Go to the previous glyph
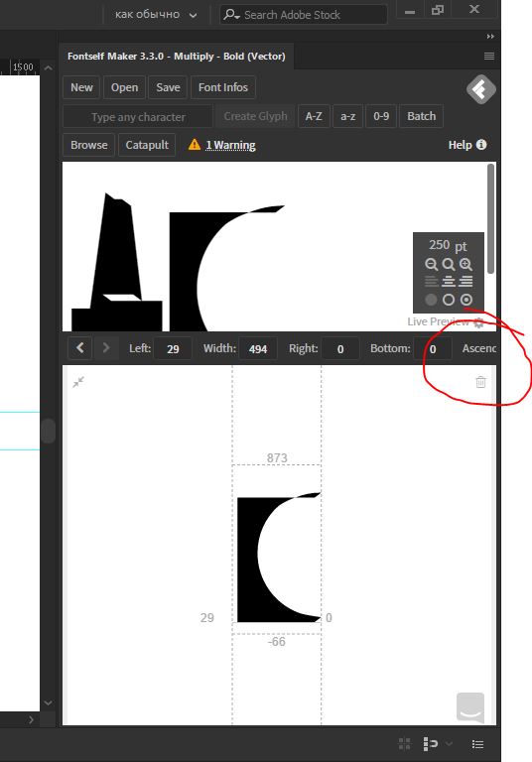Screen dimensions: 532x762 click(x=80, y=348)
